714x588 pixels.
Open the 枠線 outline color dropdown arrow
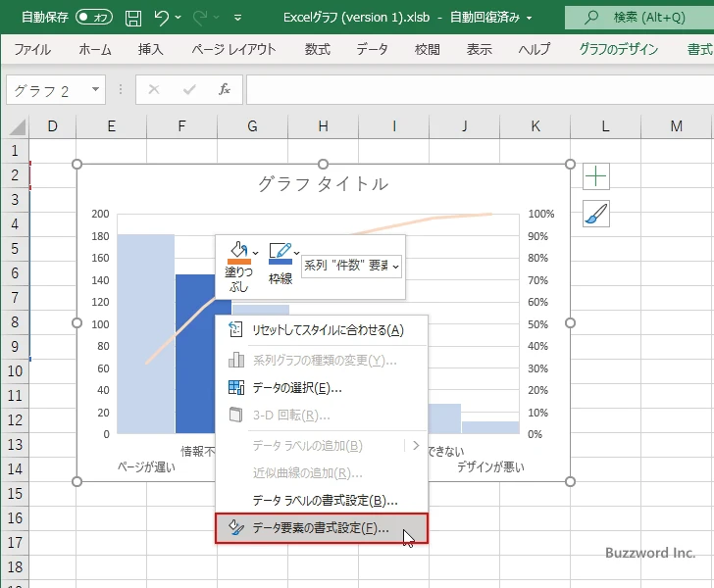click(x=297, y=253)
